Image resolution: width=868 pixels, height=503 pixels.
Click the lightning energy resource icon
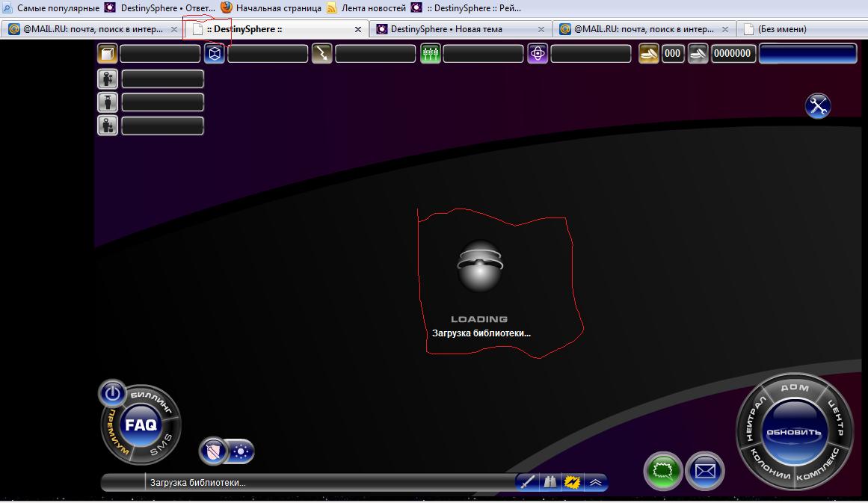tap(322, 54)
